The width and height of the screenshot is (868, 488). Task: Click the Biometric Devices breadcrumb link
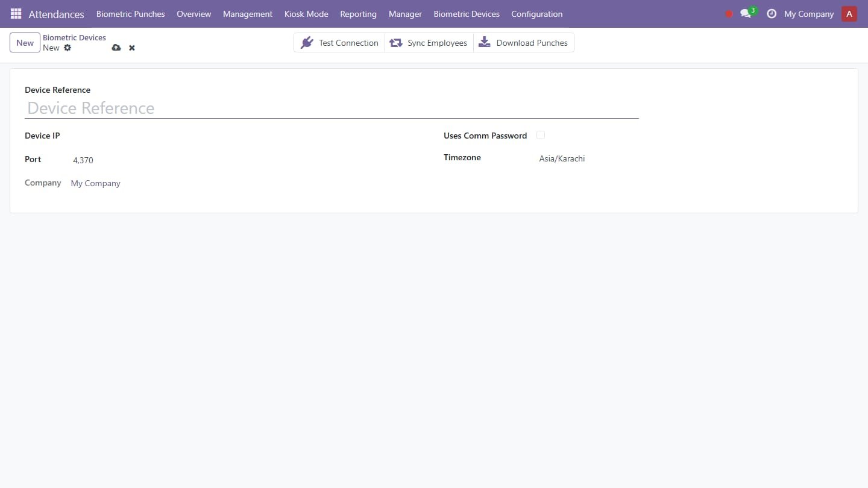[74, 37]
